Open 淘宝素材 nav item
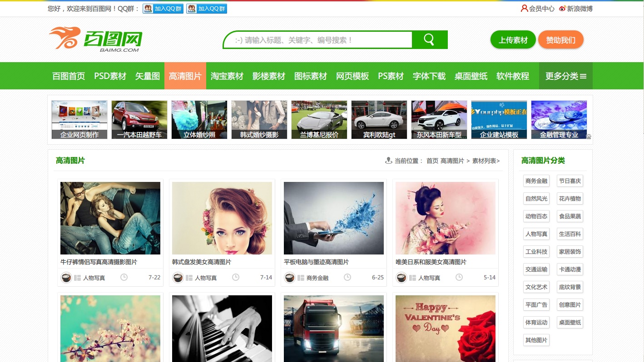Screen dimensions: 644x362 pos(227,76)
